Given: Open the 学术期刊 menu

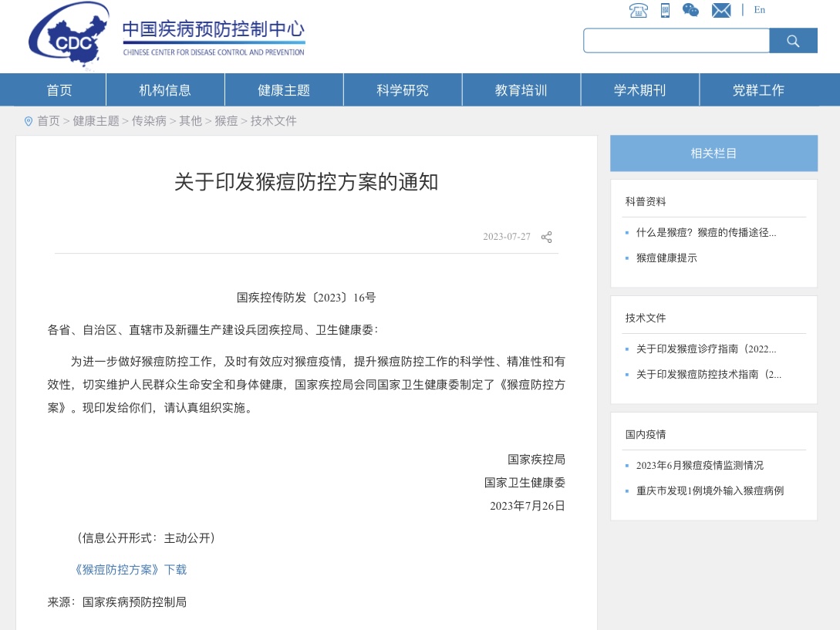Looking at the screenshot, I should click(x=639, y=90).
